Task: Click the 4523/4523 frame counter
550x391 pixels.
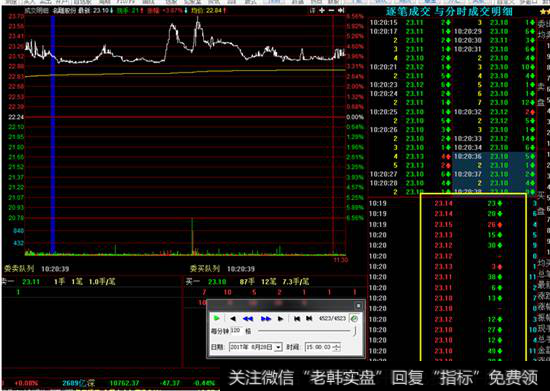Action: 332,318
